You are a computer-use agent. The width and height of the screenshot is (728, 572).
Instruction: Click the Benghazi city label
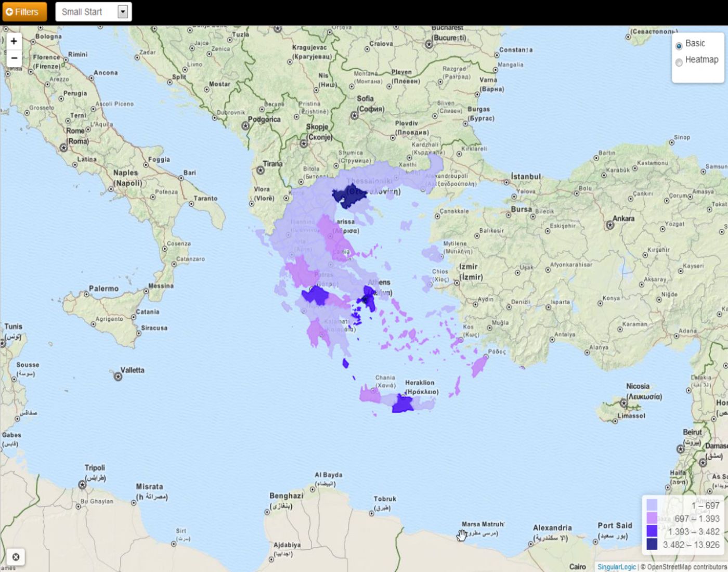pyautogui.click(x=286, y=500)
